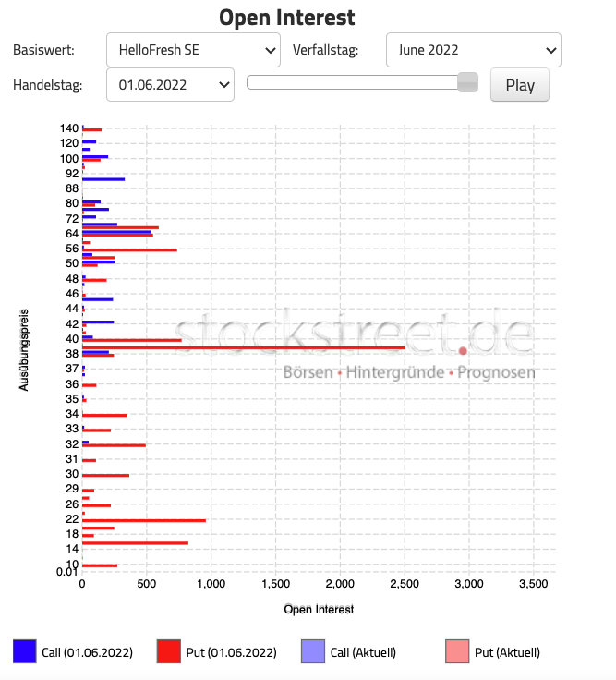The image size is (616, 680).
Task: Click the Basiswert label
Action: [43, 50]
